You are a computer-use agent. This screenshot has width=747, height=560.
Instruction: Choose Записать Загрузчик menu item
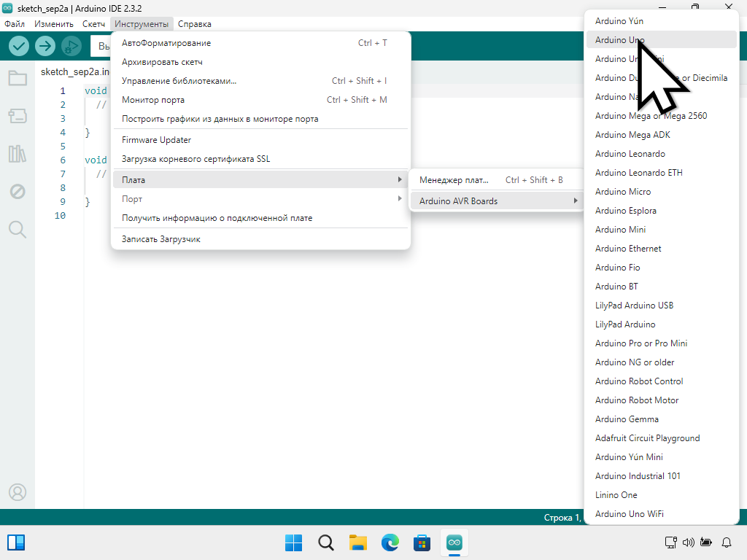coord(260,239)
